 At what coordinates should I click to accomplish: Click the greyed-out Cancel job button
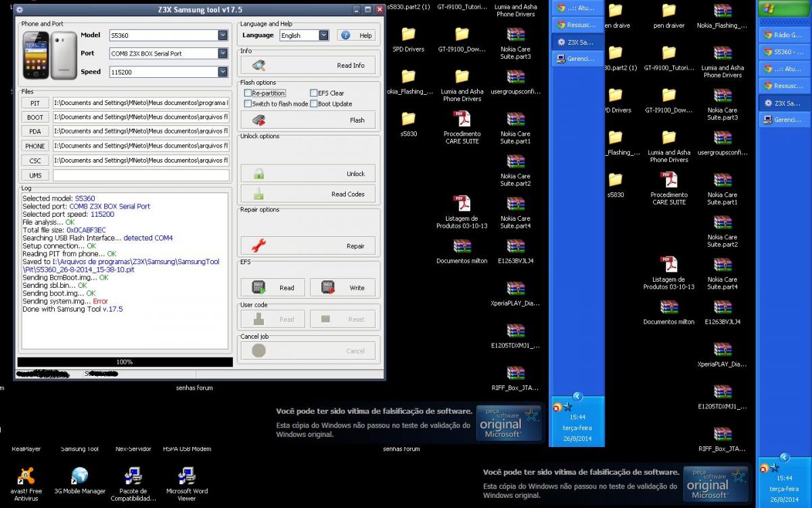pyautogui.click(x=308, y=351)
